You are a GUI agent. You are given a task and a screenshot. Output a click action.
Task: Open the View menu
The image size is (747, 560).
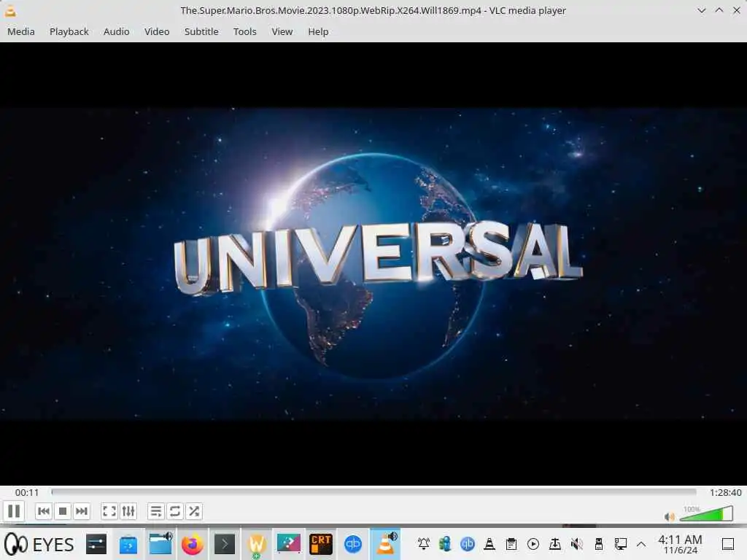(x=282, y=31)
